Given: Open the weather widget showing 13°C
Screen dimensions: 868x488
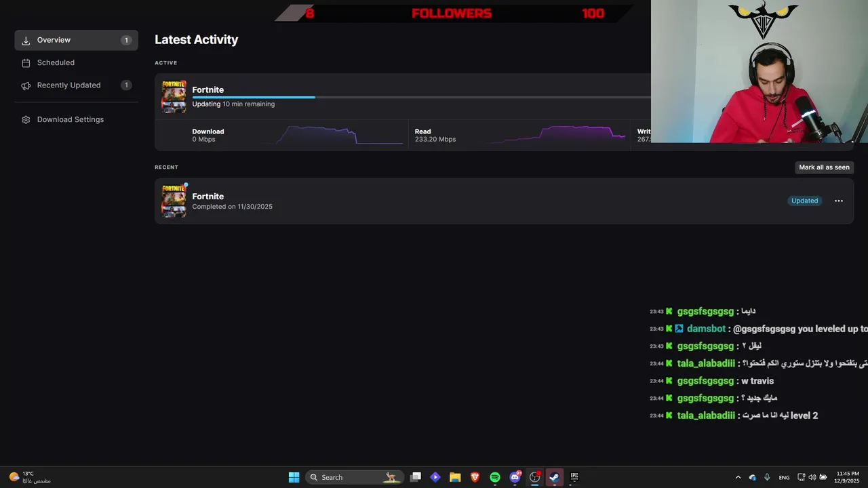Looking at the screenshot, I should tap(30, 477).
